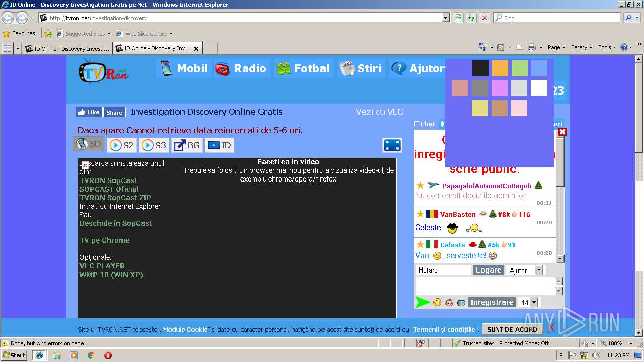Image resolution: width=644 pixels, height=362 pixels.
Task: Open the TV pe Chrome link
Action: tap(104, 240)
